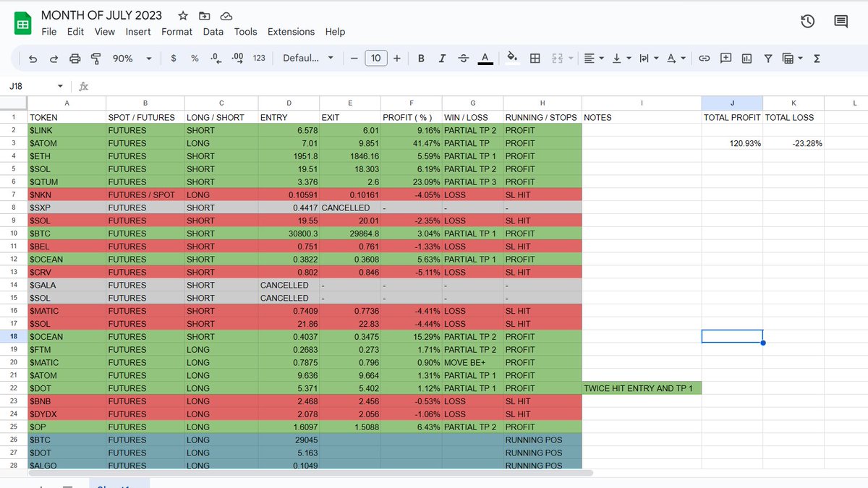Screen dimensions: 868x488
Task: Open the Data menu
Action: [x=213, y=32]
